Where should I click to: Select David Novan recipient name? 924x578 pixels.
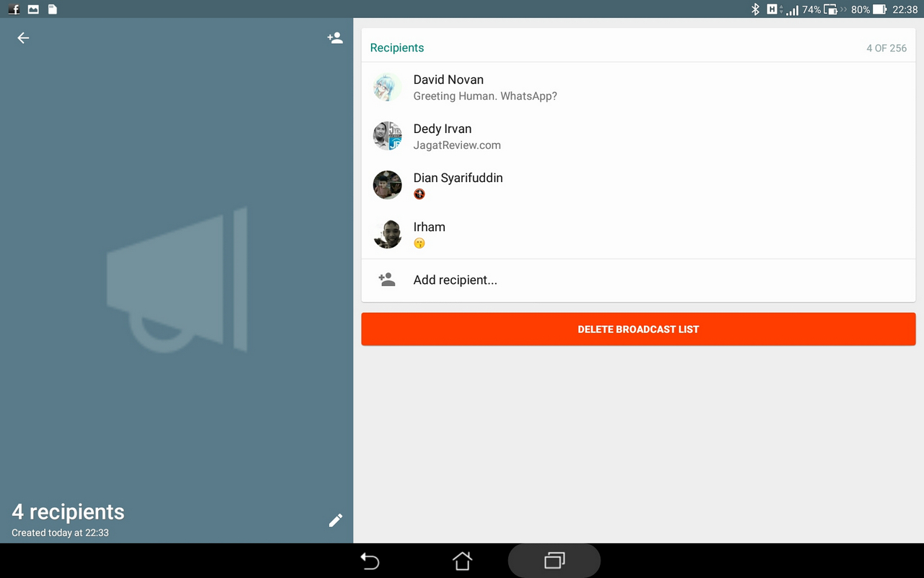tap(448, 79)
